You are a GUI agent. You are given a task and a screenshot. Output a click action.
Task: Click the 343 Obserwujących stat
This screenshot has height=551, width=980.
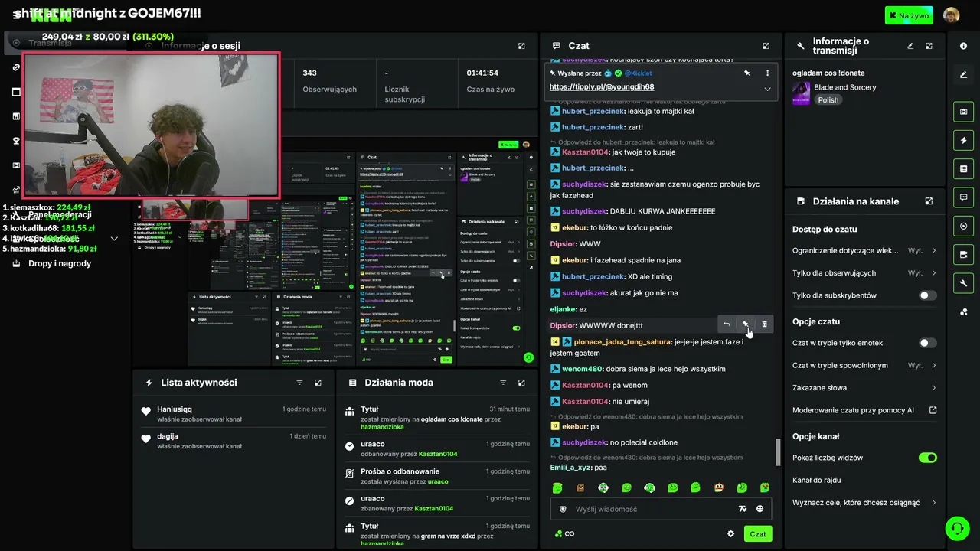coord(329,81)
